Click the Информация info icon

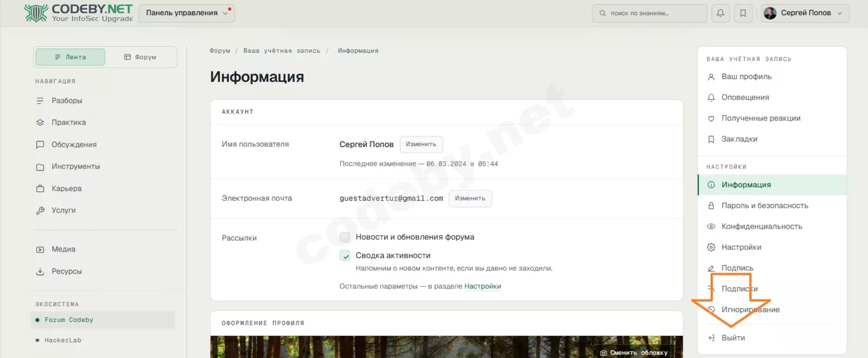click(711, 185)
